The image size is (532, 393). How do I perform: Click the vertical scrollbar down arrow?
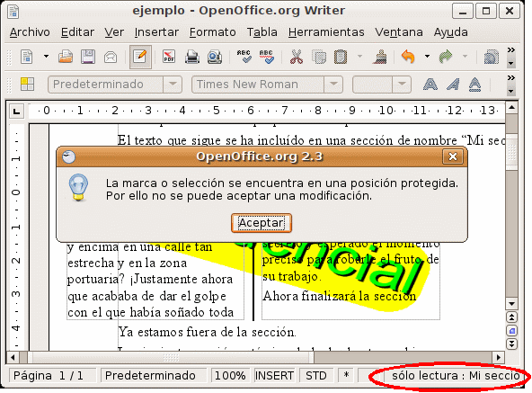coord(511,303)
